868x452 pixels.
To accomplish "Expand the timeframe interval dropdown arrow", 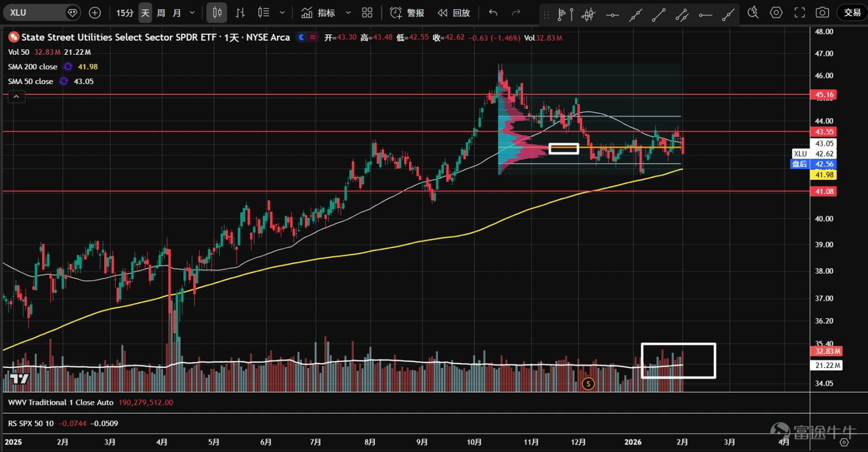I will [192, 12].
